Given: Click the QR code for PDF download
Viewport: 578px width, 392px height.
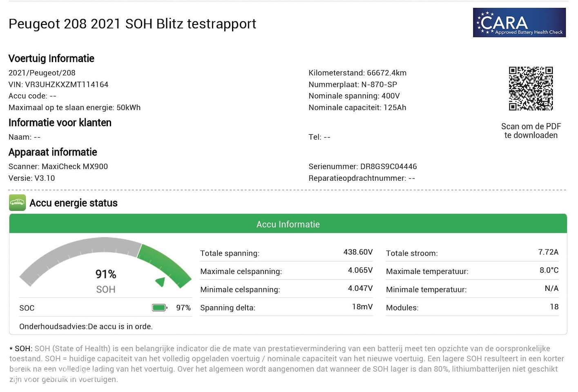Looking at the screenshot, I should (x=531, y=89).
